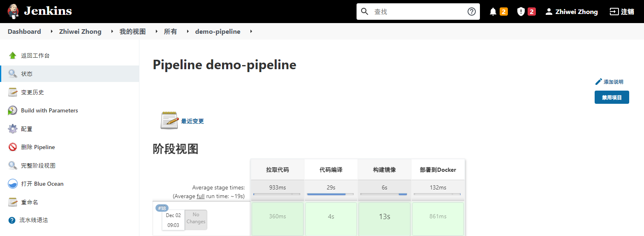Go to Dashboard breadcrumb

[24, 31]
